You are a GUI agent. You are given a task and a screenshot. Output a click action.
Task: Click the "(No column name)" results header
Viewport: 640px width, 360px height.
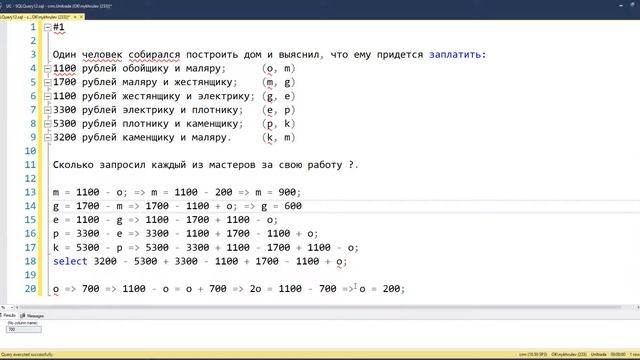(x=24, y=323)
